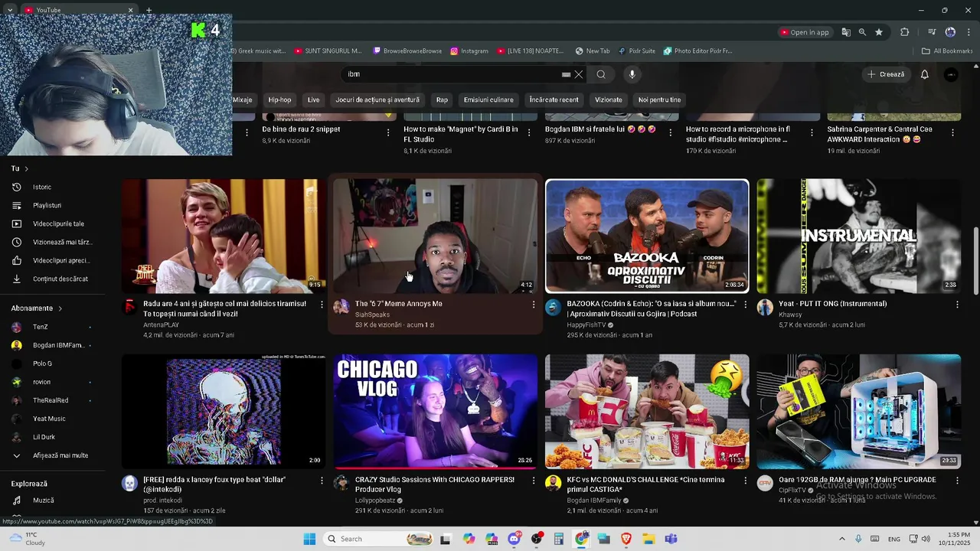The height and width of the screenshot is (551, 980).
Task: Open the Instagram bookmark
Action: pos(469,51)
